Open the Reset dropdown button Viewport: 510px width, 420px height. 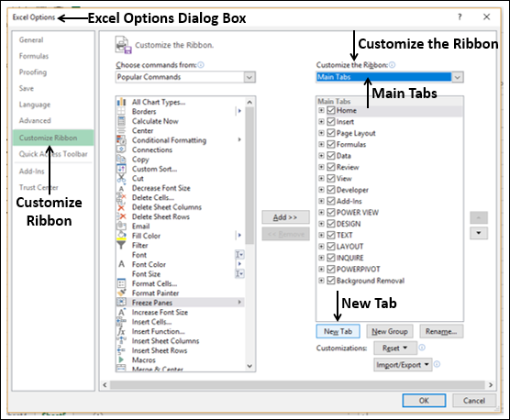395,348
